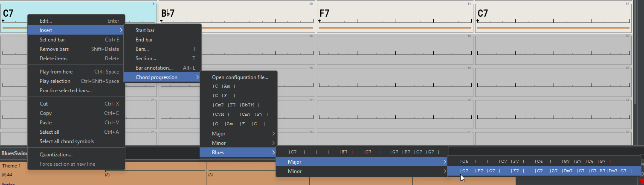Viewport: 644px width, 185px height.
Task: Insert a Section... from the submenu
Action: pos(146,59)
